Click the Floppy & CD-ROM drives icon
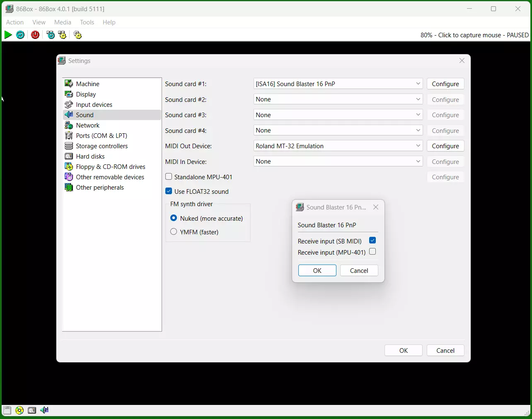The width and height of the screenshot is (532, 419). tap(69, 166)
